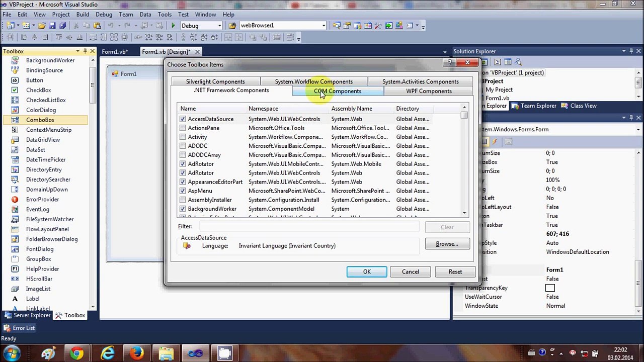The image size is (644, 362).
Task: Click the Align Bottoms layout icon
Action: [80, 37]
